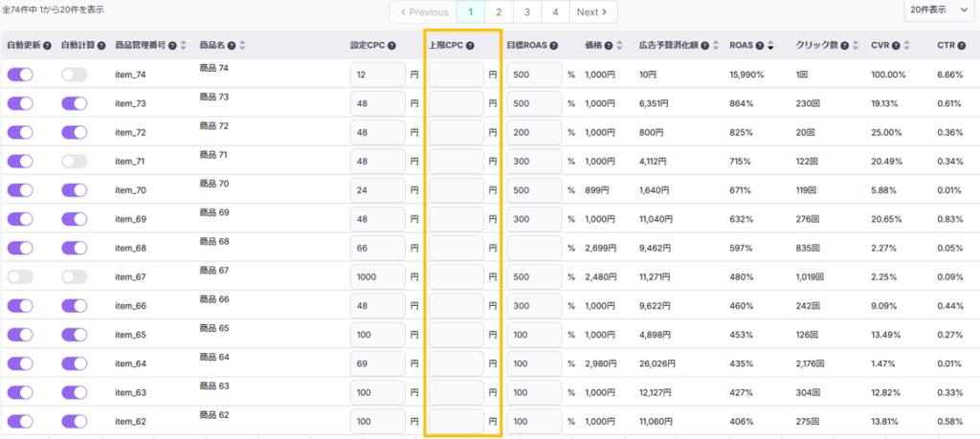
Task: Click help icon beside 上限CPC header
Action: click(471, 46)
